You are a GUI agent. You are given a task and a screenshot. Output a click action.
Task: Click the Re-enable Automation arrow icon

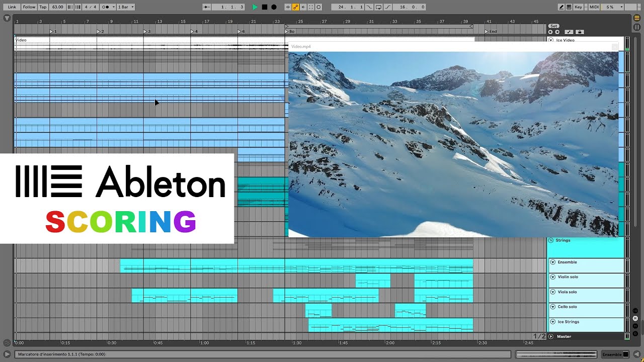tap(303, 7)
